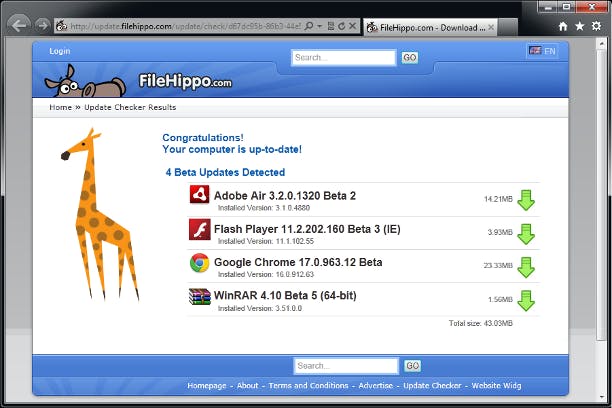This screenshot has width=612, height=408.
Task: Open the address bar dropdown arrow
Action: pos(319,26)
